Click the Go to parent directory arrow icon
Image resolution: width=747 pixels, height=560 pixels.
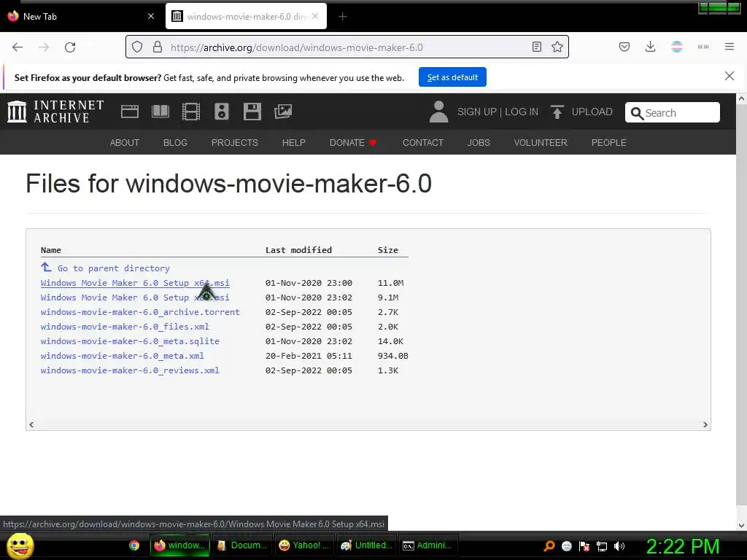click(46, 267)
